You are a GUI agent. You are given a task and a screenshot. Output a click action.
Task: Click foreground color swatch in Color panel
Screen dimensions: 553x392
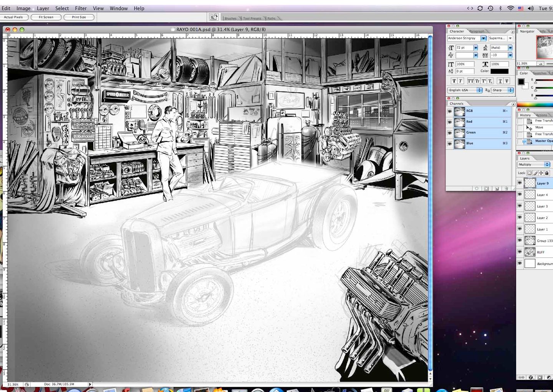(521, 81)
